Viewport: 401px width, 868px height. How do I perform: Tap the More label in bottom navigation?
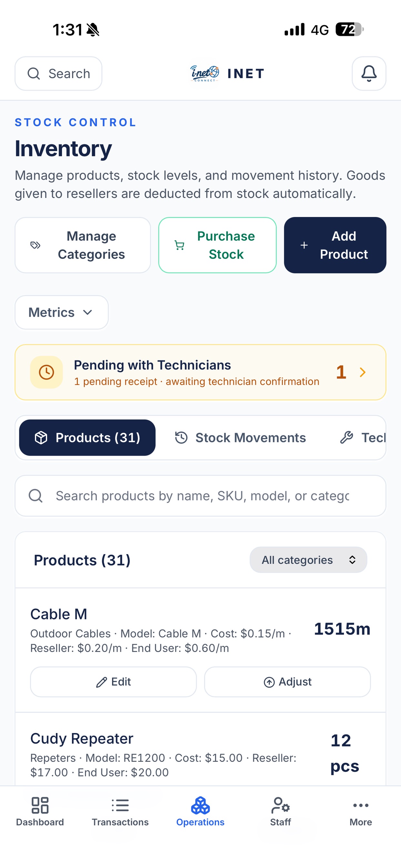361,822
